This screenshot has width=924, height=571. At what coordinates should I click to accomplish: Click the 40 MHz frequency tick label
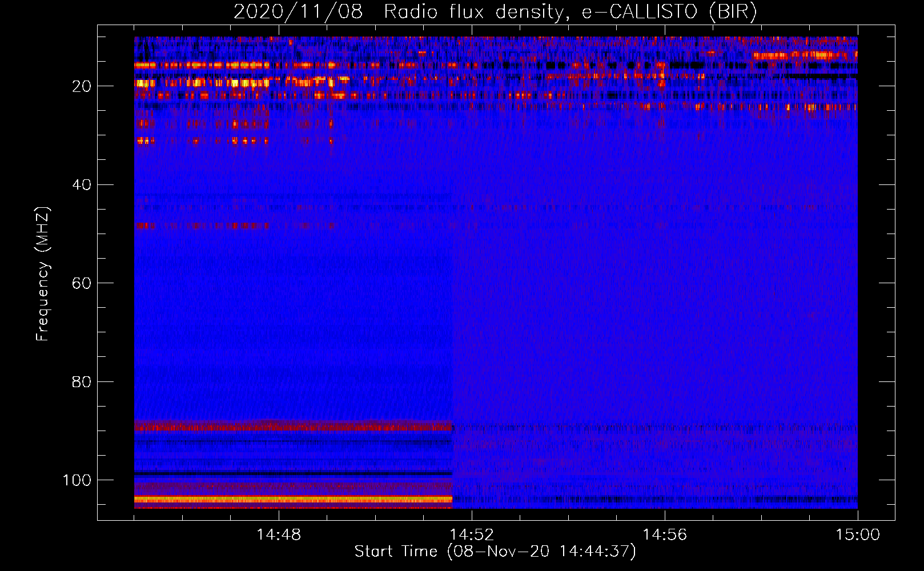tap(82, 185)
